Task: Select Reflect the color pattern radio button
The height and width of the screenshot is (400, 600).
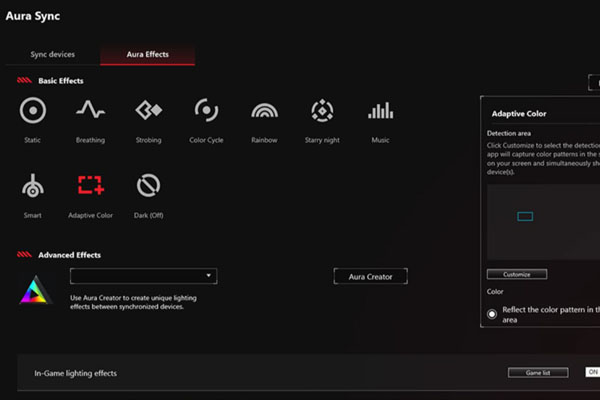Action: point(492,314)
